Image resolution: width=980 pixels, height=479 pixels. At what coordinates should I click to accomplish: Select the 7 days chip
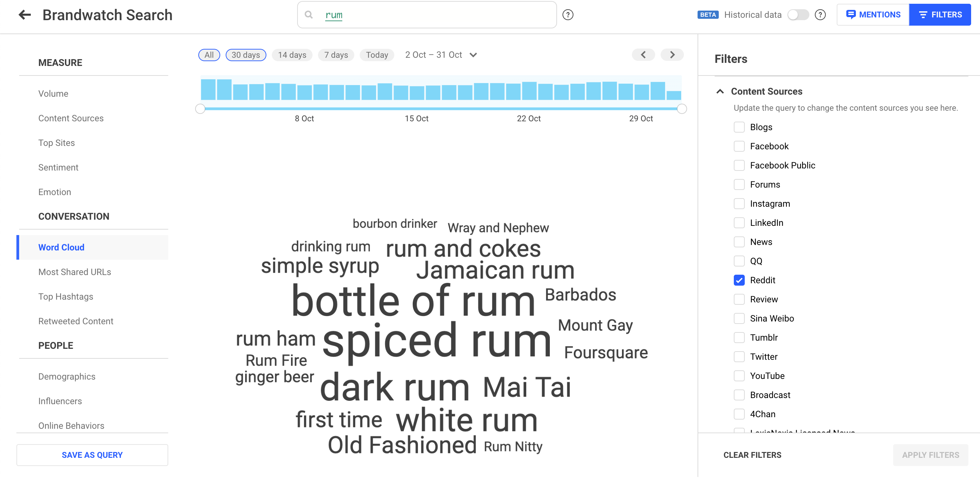pos(336,55)
